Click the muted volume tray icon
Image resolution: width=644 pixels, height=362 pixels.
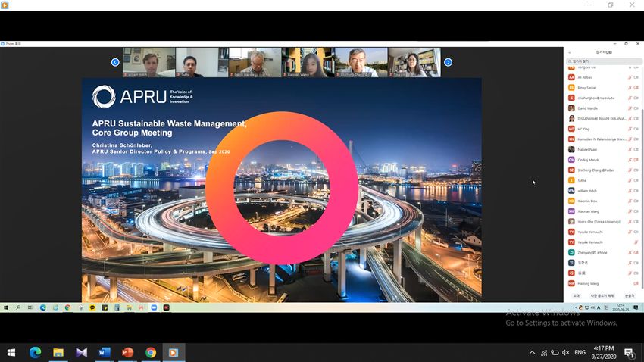(x=565, y=353)
